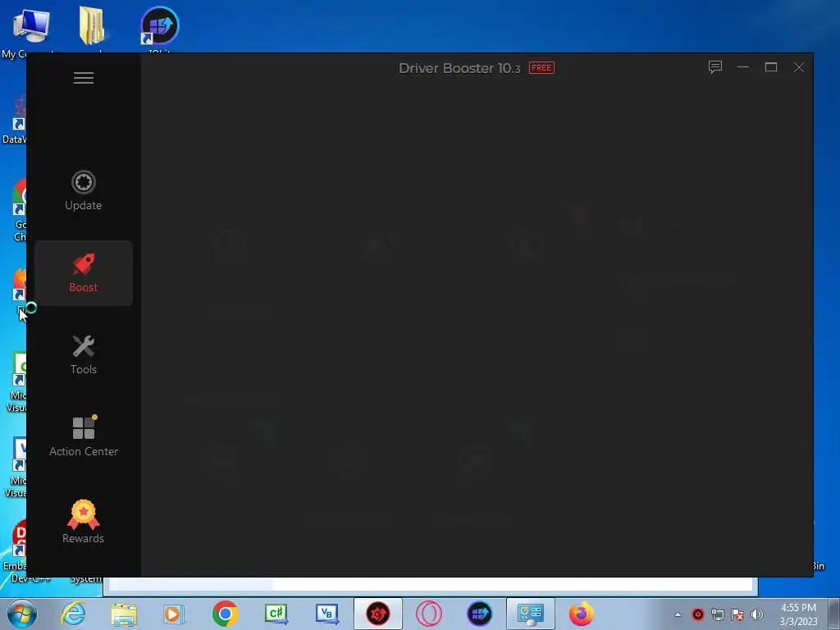Open the Visual Basic taskbar icon

[326, 614]
